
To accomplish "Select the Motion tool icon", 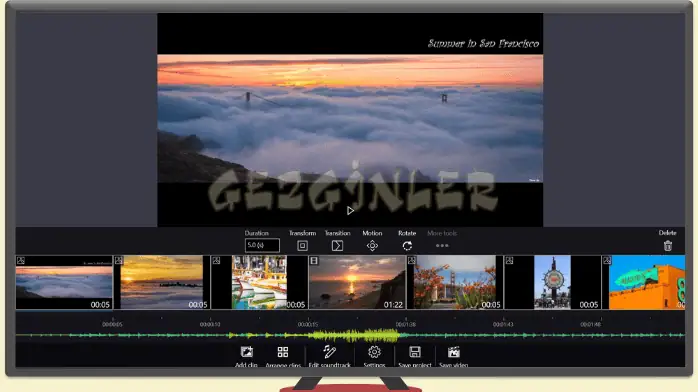I will pyautogui.click(x=372, y=246).
